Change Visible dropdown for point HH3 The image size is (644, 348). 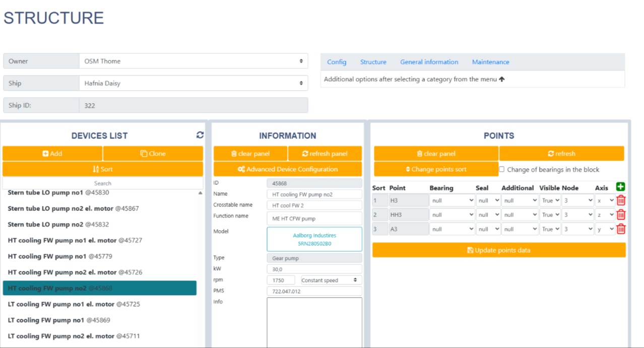pos(549,215)
